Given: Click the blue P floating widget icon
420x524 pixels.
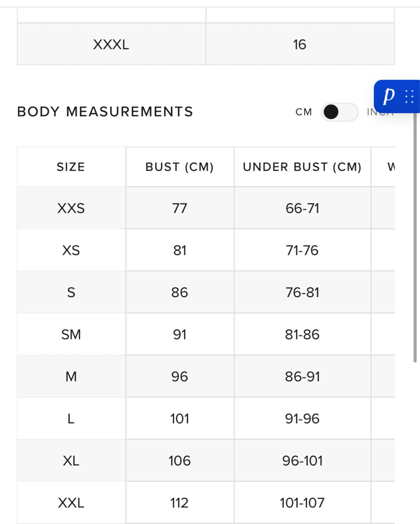Looking at the screenshot, I should coord(389,96).
